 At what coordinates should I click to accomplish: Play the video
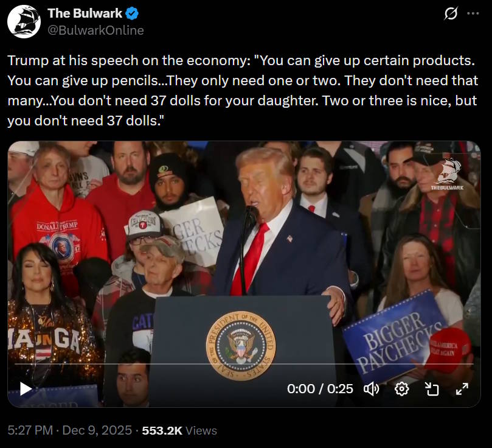(26, 389)
